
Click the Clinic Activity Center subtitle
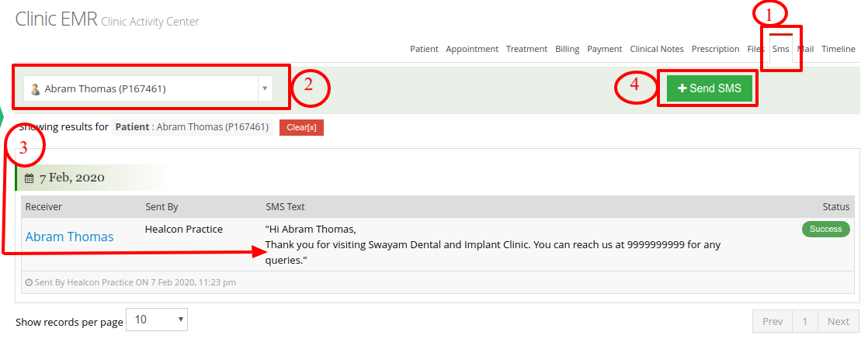coord(150,22)
